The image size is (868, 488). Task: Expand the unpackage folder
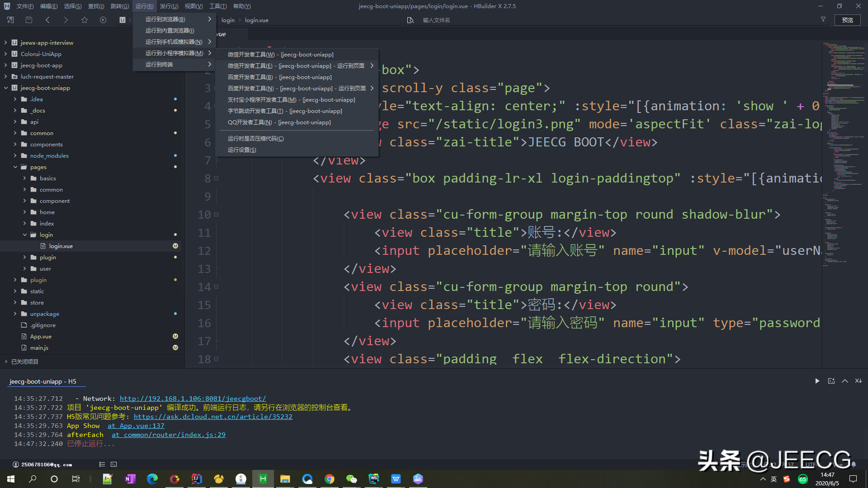tap(15, 314)
